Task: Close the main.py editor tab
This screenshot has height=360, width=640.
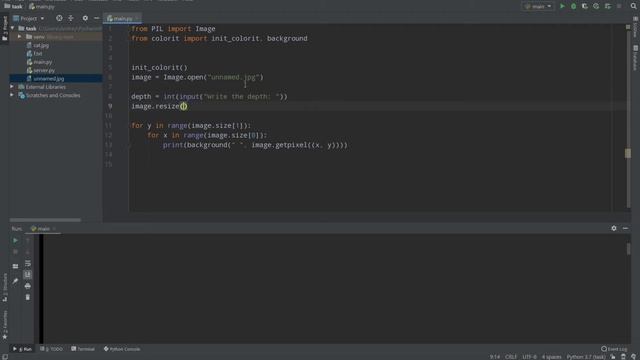Action: (x=137, y=18)
